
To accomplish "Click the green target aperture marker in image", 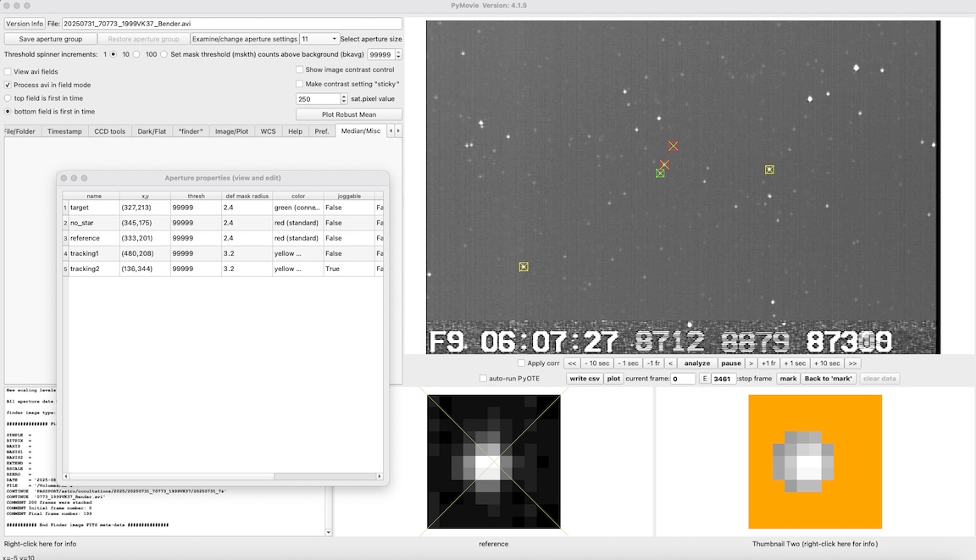I will [660, 173].
